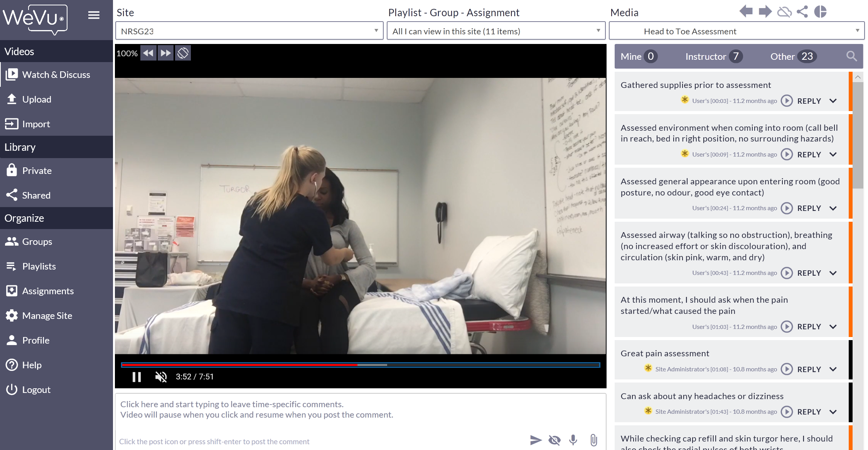Open the Site NRSG23 dropdown
868x450 pixels.
pos(249,31)
